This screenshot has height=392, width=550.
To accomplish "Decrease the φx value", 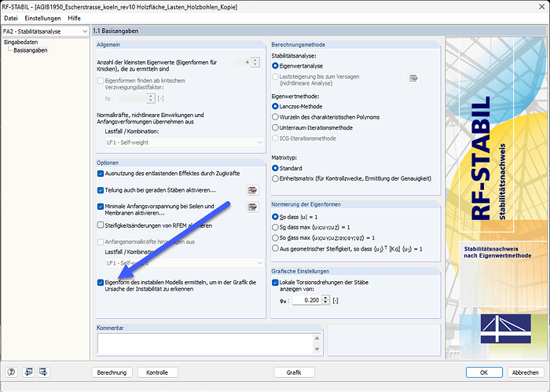I will pos(326,302).
